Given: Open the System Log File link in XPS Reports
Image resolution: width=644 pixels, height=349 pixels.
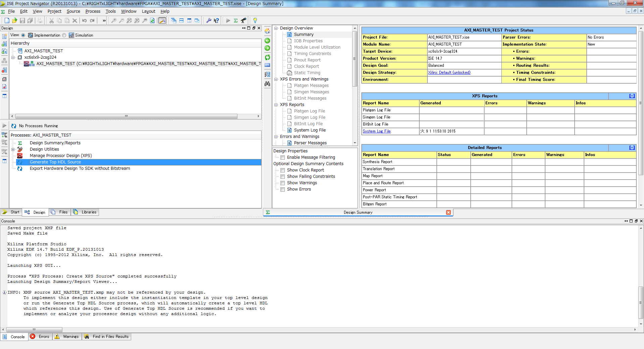Looking at the screenshot, I should click(x=376, y=131).
